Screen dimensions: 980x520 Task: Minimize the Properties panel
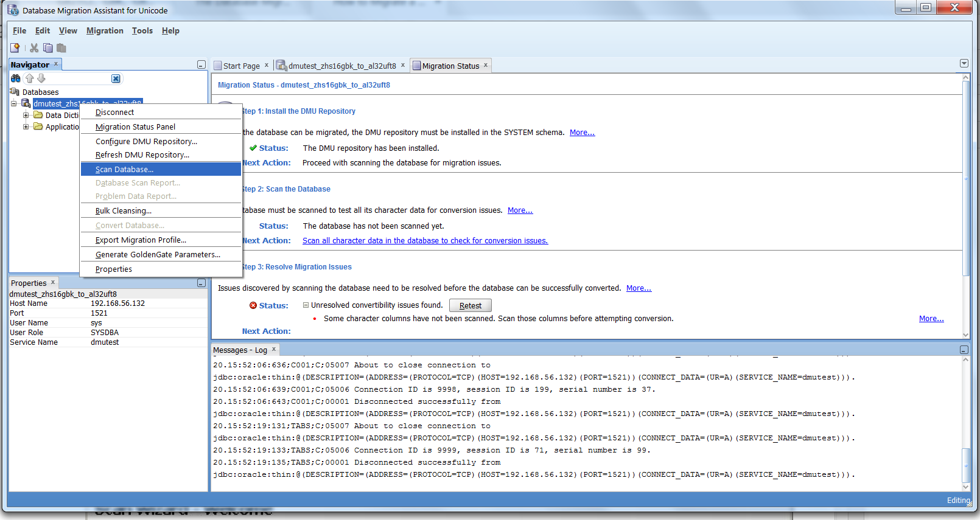(x=201, y=283)
